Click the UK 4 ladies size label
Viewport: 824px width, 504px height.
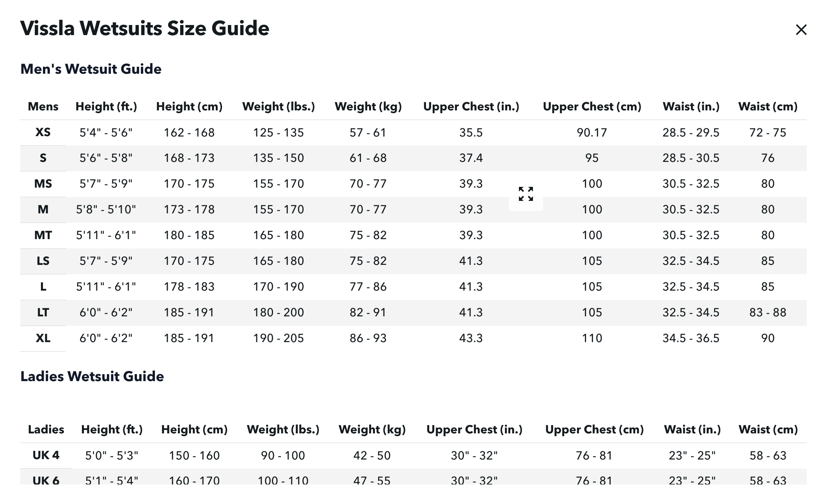click(x=46, y=455)
